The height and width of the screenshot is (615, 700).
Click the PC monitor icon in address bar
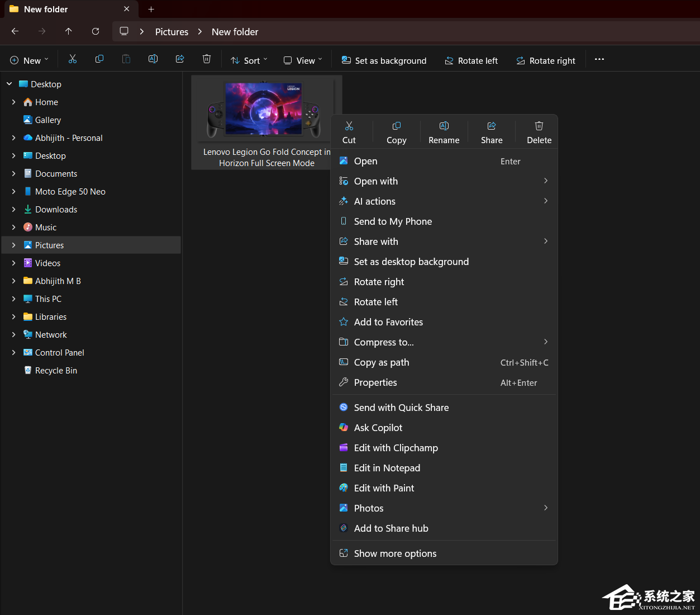coord(124,31)
